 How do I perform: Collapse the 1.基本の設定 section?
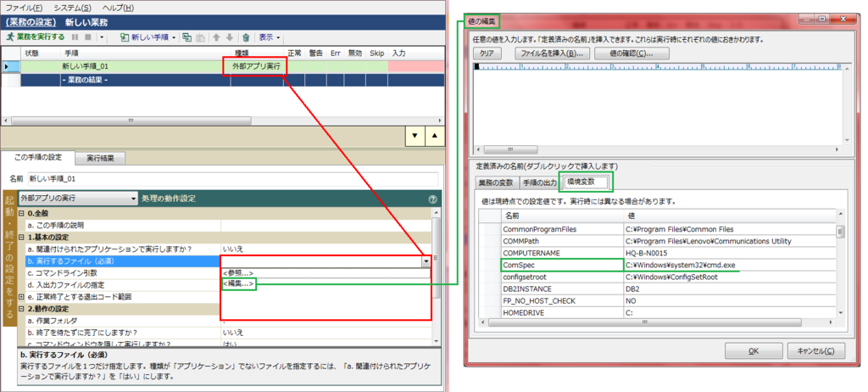(21, 238)
